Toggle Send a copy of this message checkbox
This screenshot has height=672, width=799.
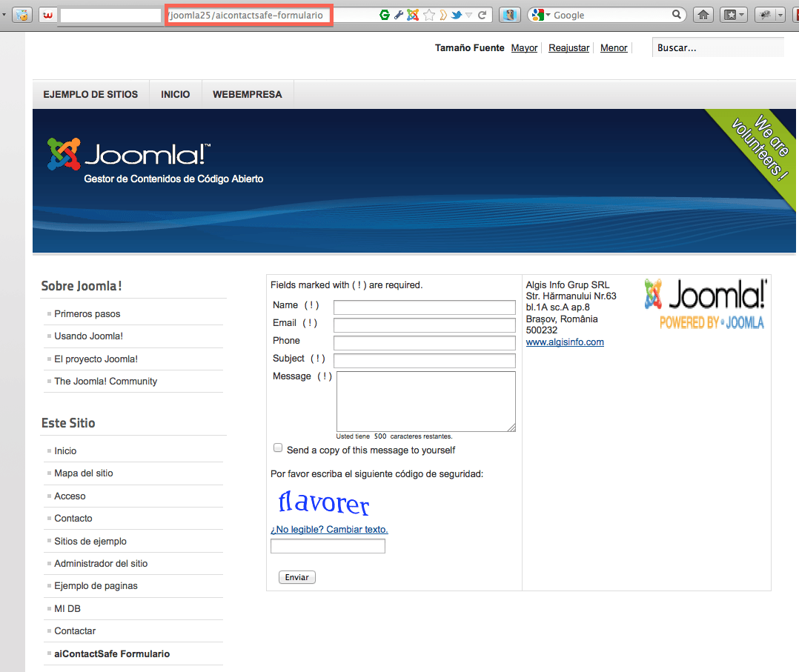click(x=278, y=448)
